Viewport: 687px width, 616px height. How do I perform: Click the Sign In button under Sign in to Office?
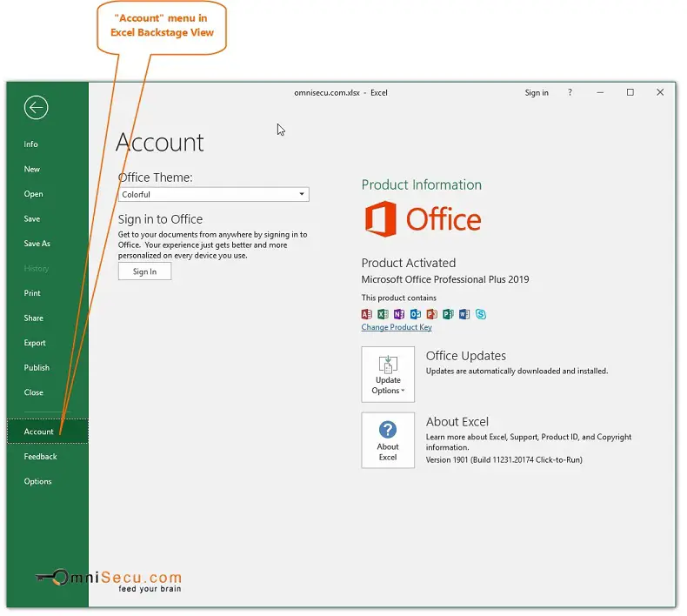(x=144, y=271)
